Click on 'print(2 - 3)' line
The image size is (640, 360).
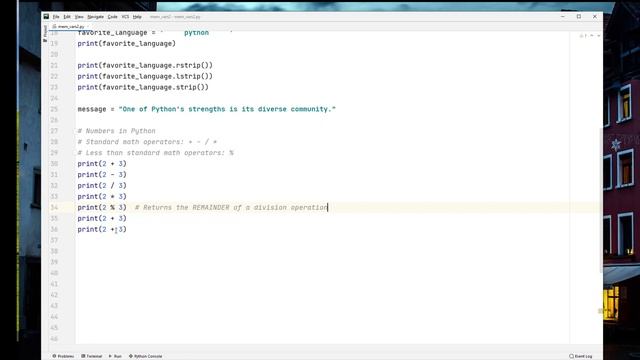tap(102, 175)
